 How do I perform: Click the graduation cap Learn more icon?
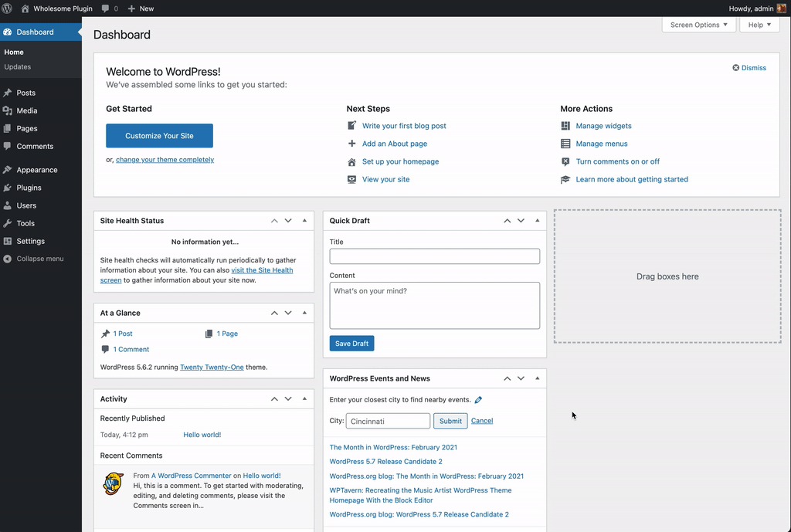[x=565, y=179]
